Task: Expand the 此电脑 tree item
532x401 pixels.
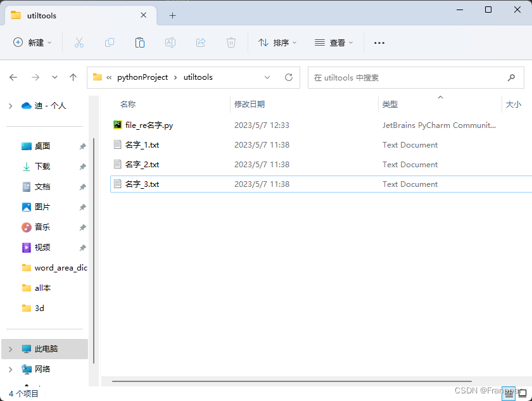Action: click(11, 349)
